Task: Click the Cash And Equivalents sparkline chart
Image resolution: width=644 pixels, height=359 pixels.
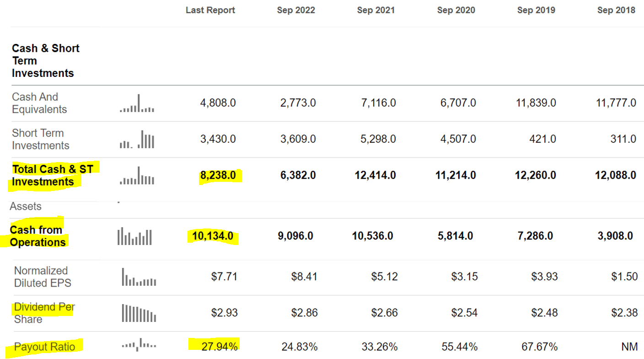Action: tap(136, 104)
